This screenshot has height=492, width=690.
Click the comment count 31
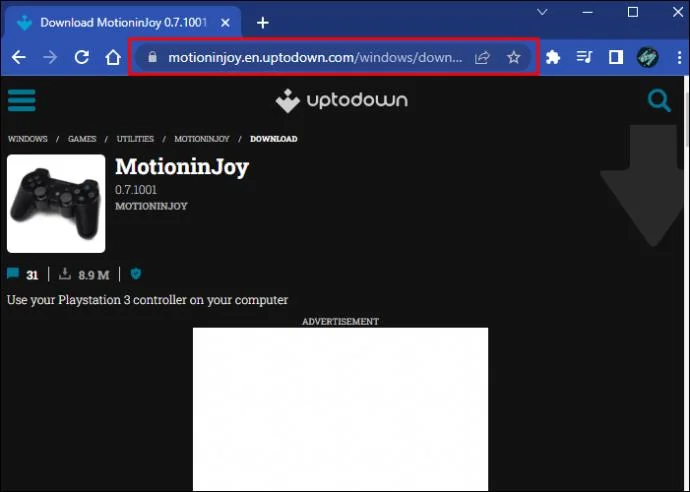coord(32,275)
